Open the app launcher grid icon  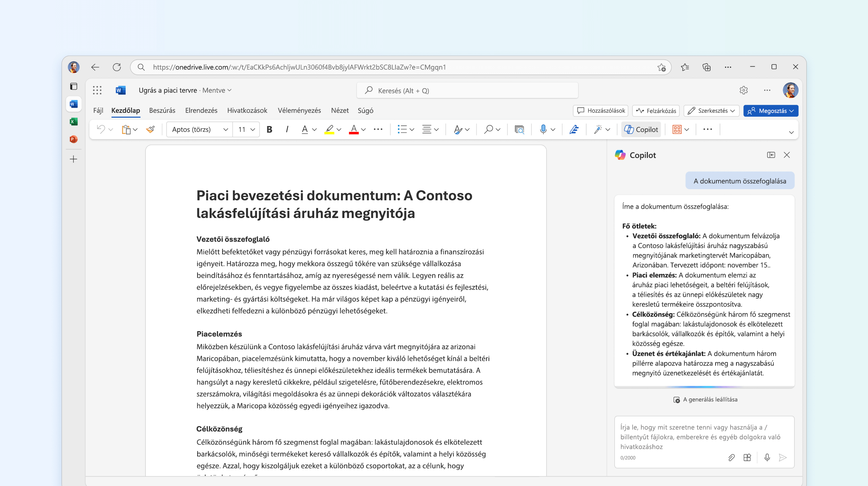[97, 90]
